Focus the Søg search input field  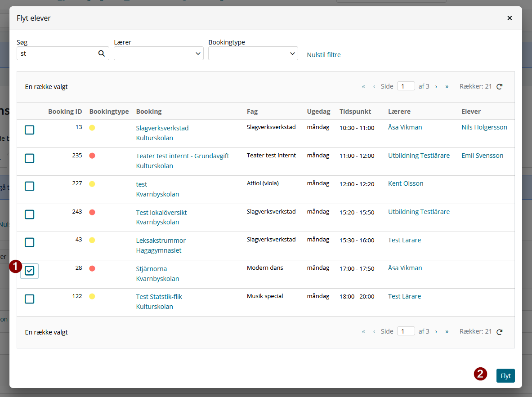click(58, 53)
